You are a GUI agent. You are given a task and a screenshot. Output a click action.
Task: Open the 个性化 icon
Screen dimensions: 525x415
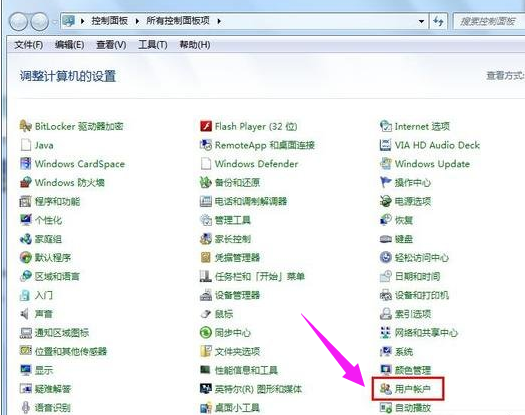(x=25, y=220)
